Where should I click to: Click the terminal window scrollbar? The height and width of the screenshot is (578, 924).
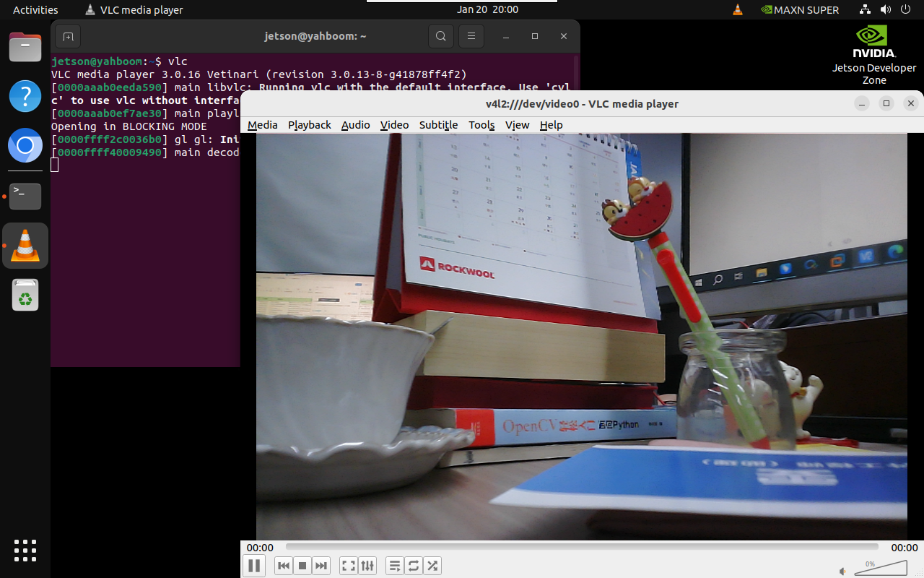coord(576,72)
